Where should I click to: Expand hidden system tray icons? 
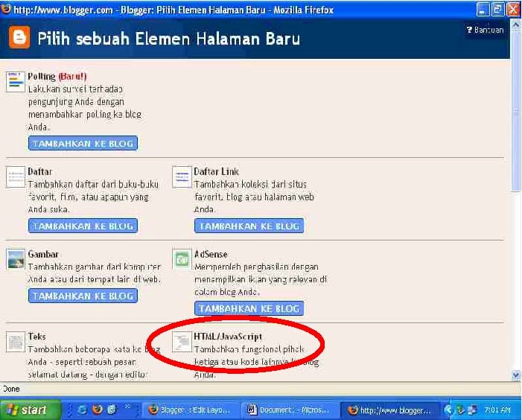pyautogui.click(x=448, y=410)
